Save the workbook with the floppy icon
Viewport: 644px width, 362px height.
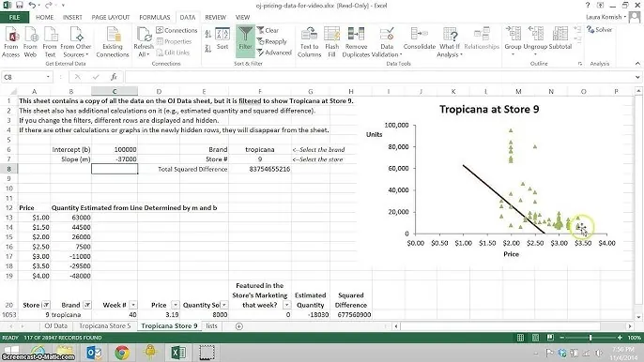(20, 6)
